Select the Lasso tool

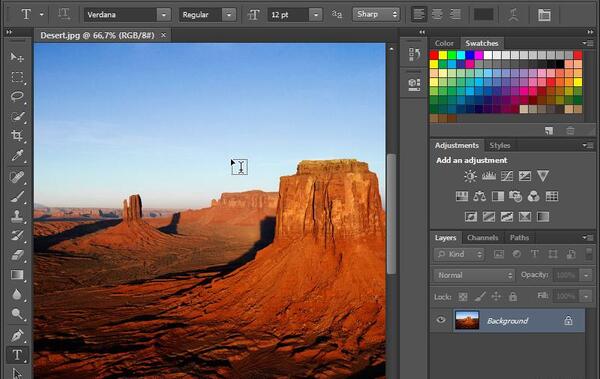click(x=17, y=96)
